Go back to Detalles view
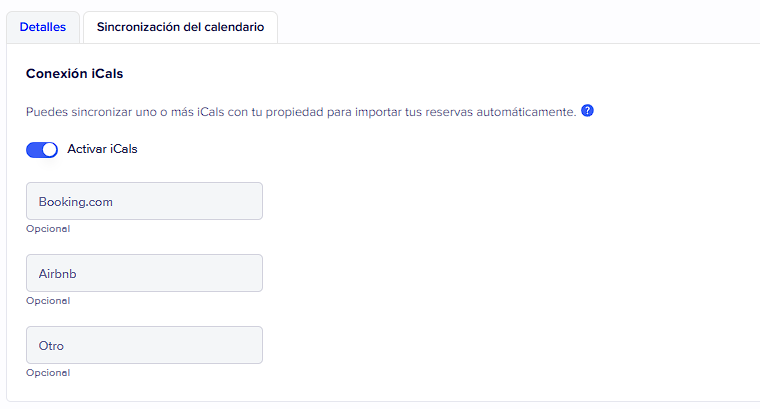Screen dimensions: 760x409 point(43,27)
